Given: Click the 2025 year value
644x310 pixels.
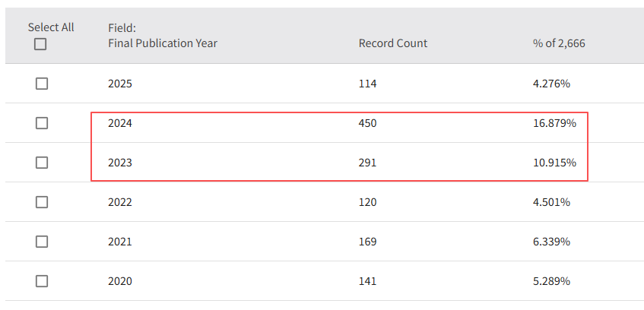Looking at the screenshot, I should [120, 84].
